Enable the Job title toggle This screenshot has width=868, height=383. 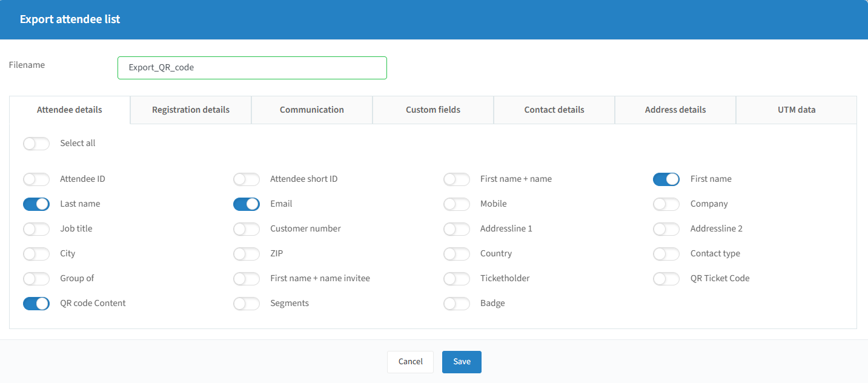click(36, 229)
